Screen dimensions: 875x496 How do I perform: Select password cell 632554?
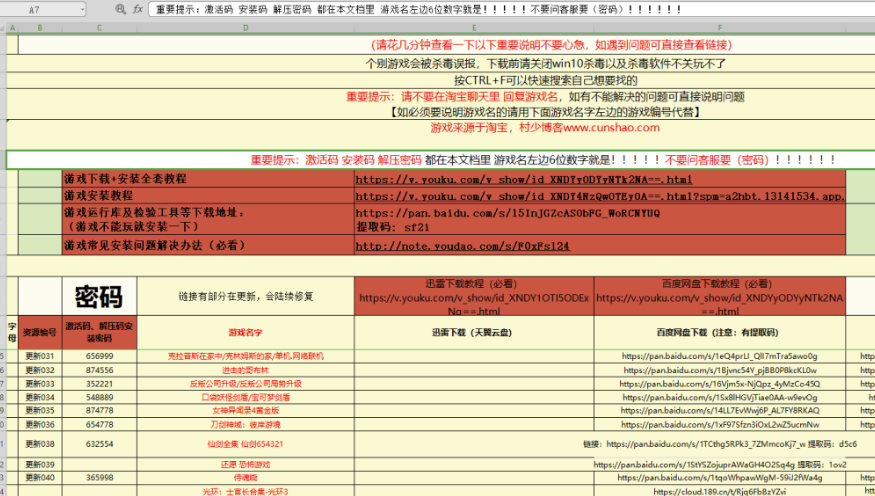(x=99, y=444)
